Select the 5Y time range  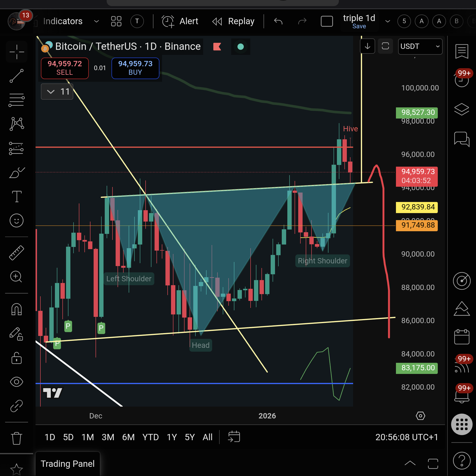[190, 437]
